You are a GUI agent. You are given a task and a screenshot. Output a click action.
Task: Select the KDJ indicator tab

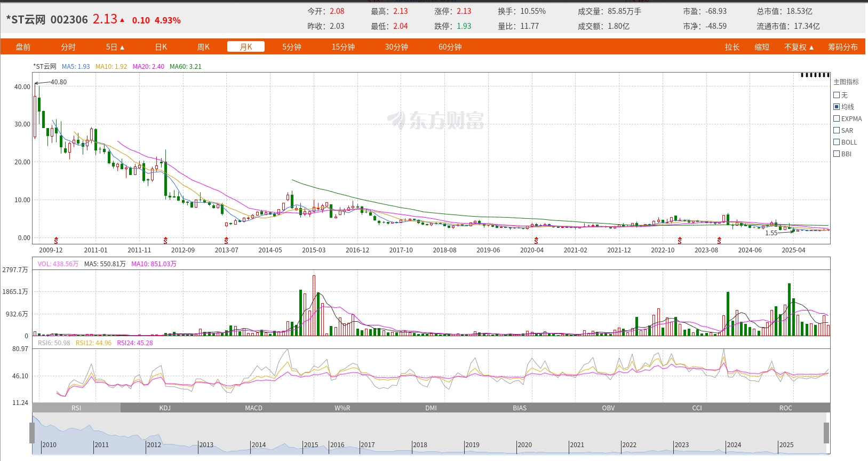click(165, 408)
